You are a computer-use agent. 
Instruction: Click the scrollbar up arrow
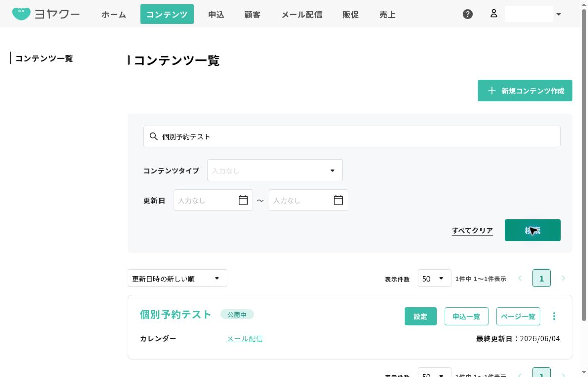(584, 4)
